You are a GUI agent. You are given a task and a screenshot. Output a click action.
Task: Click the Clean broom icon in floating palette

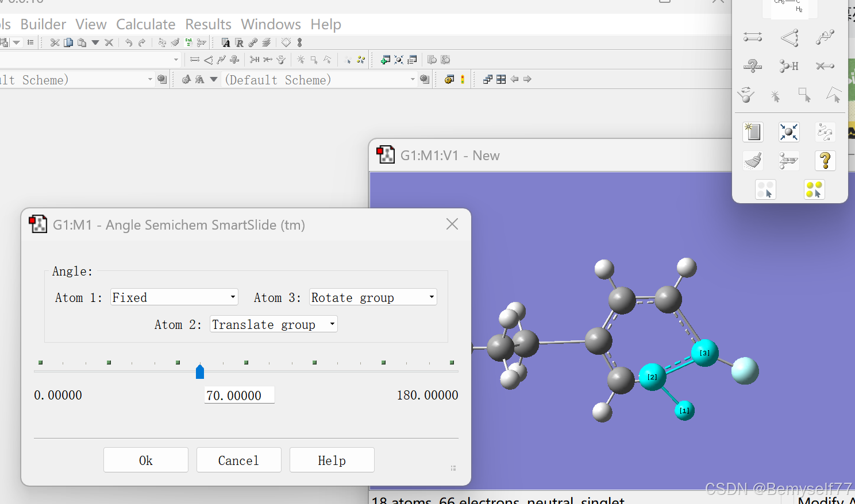click(x=753, y=161)
